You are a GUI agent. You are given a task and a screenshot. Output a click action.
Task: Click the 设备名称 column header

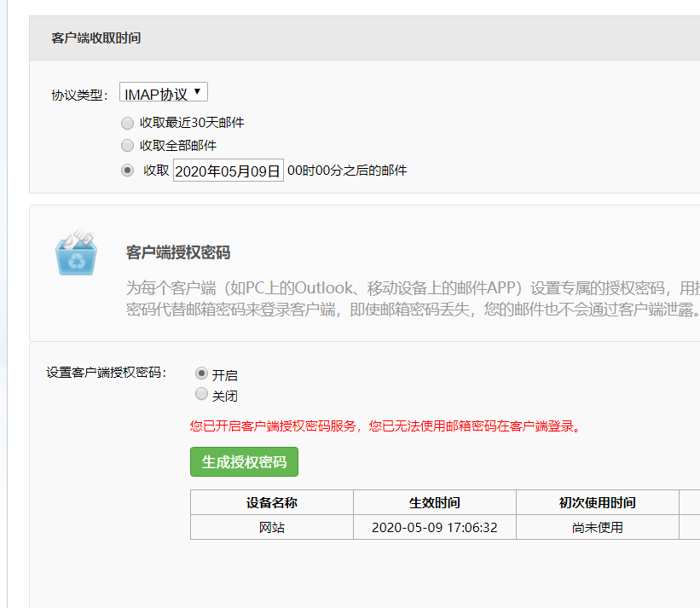[271, 502]
